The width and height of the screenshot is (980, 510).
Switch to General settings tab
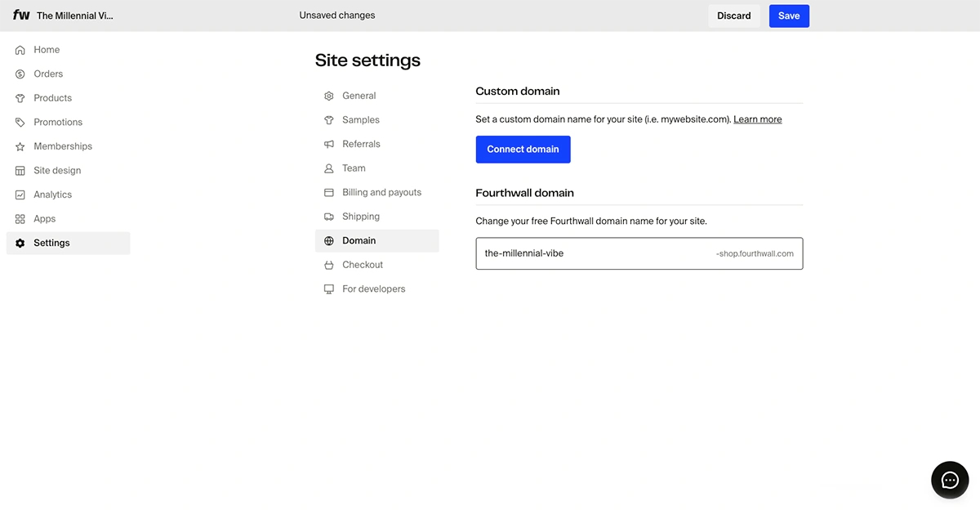point(359,96)
